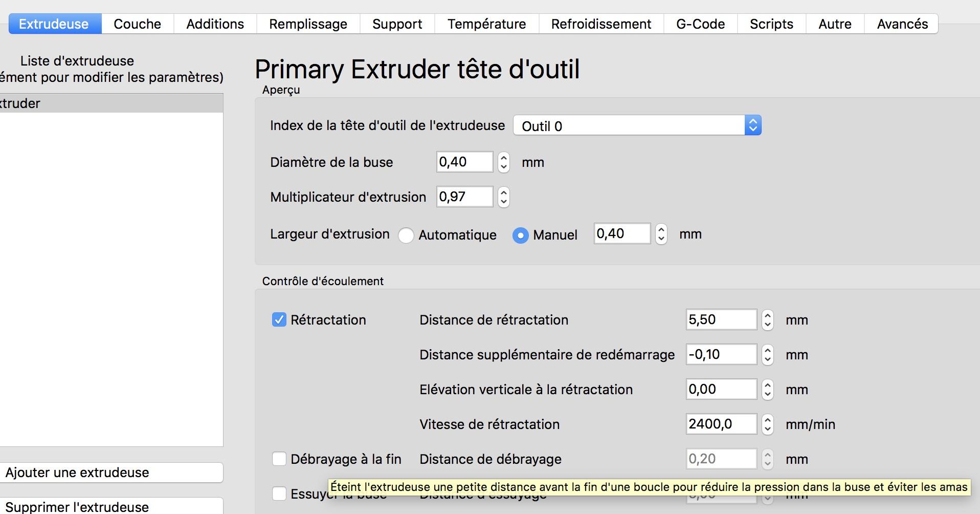Select the Additions tab
The image size is (980, 514).
pos(215,24)
